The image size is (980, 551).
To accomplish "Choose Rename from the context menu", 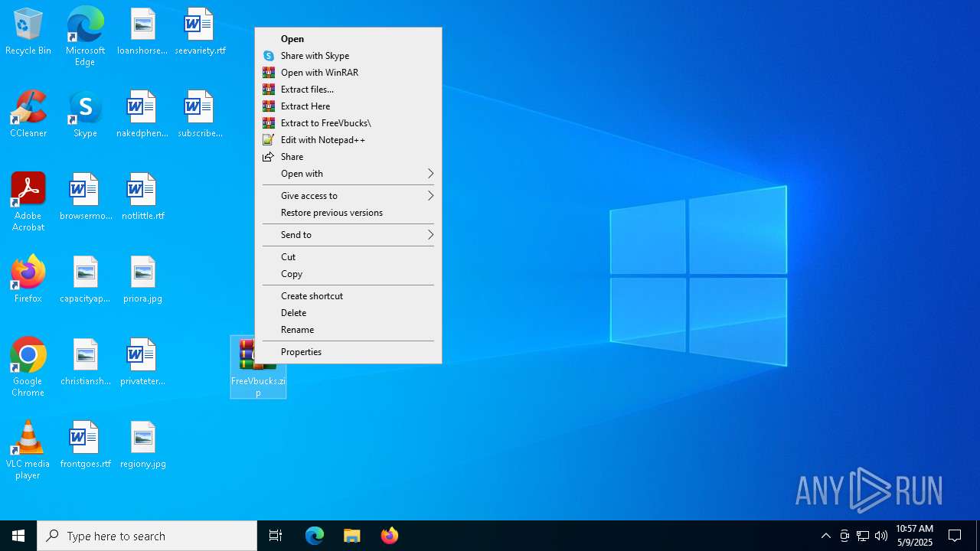I will pyautogui.click(x=348, y=330).
